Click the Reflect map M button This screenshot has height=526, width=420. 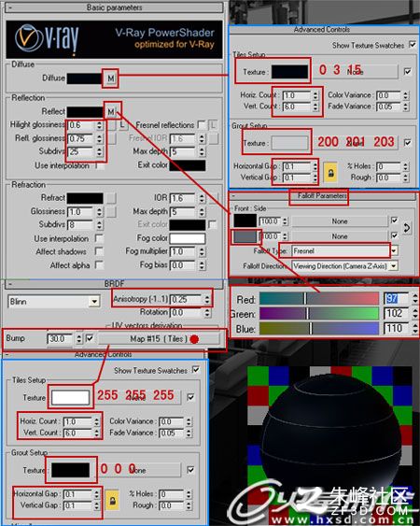coord(111,111)
